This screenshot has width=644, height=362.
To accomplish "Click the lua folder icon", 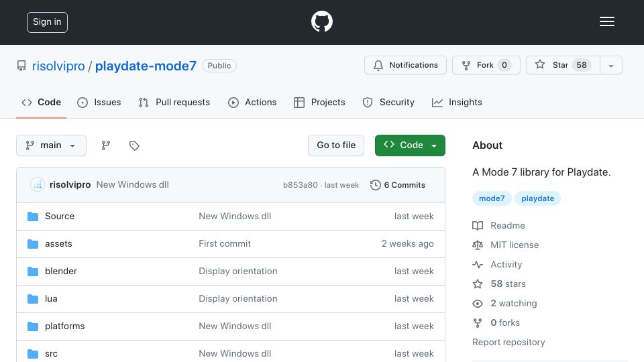I will 33,299.
